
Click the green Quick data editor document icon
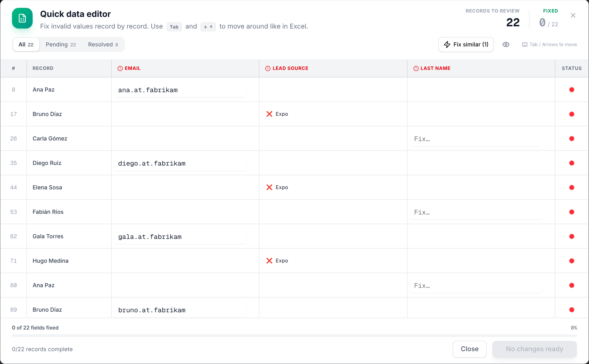pyautogui.click(x=22, y=18)
